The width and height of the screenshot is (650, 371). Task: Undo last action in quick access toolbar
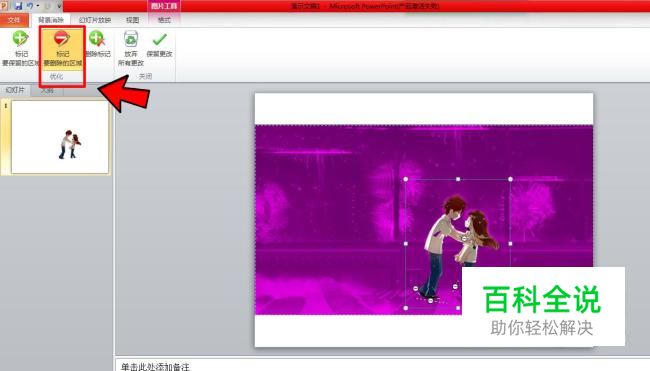[30, 6]
